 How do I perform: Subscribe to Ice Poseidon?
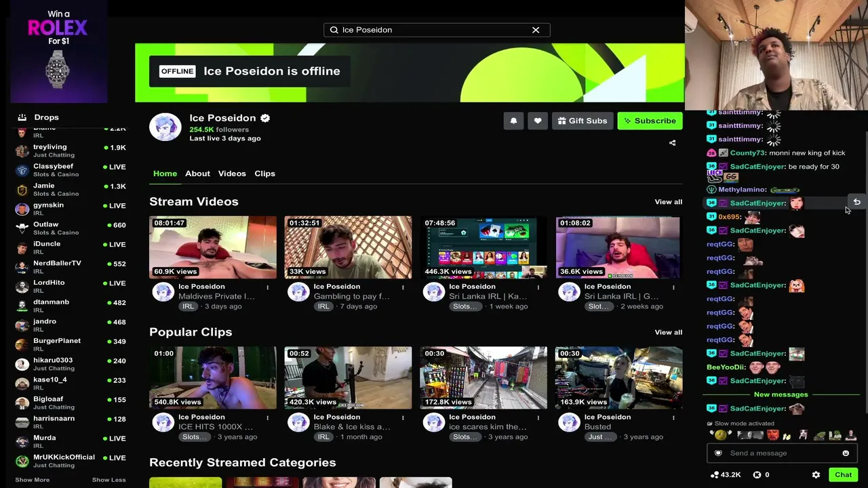pyautogui.click(x=650, y=121)
